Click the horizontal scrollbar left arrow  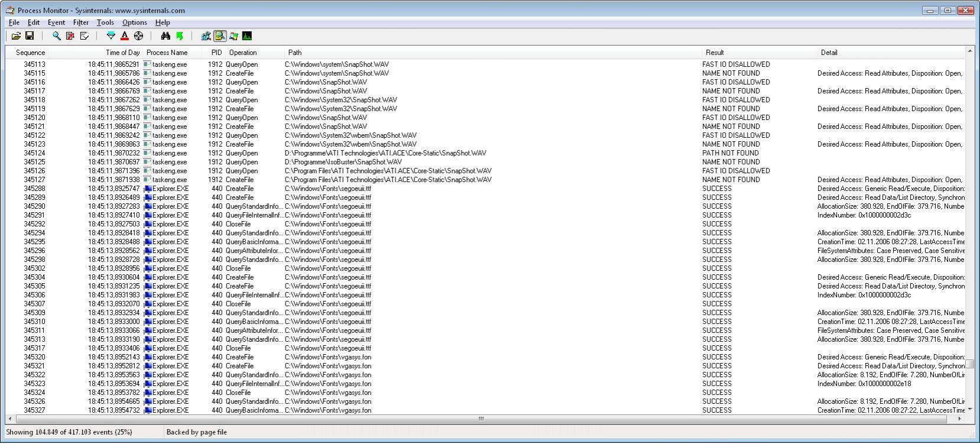[x=9, y=419]
